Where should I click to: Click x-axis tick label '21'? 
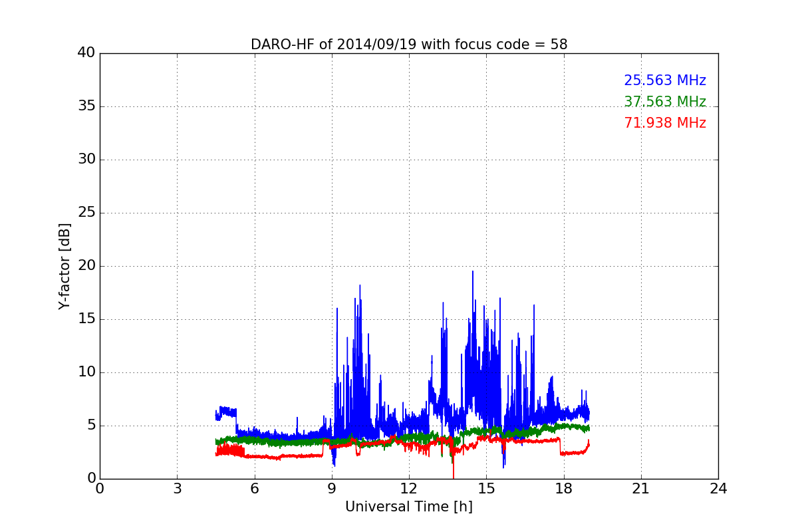click(x=641, y=489)
